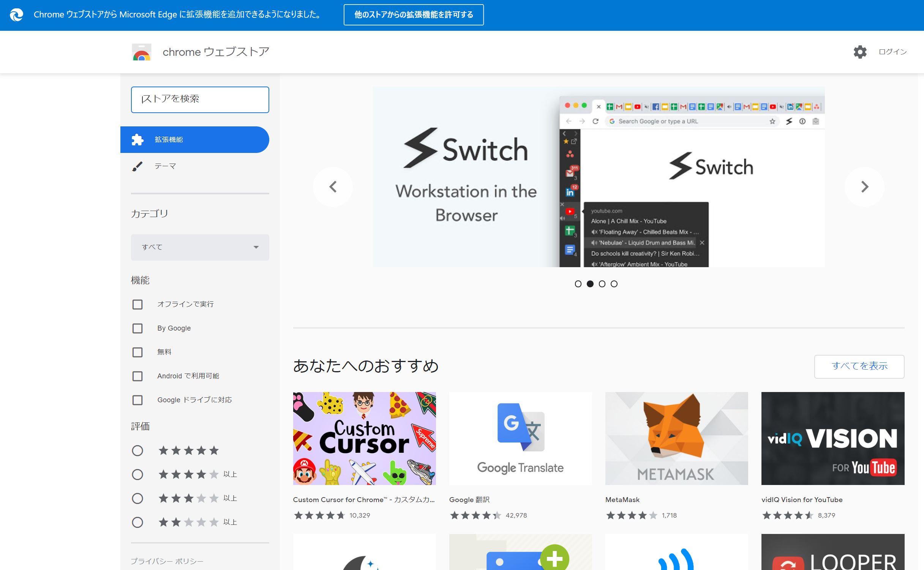Click プライバシー ポリシー link
This screenshot has height=570, width=924.
[167, 561]
